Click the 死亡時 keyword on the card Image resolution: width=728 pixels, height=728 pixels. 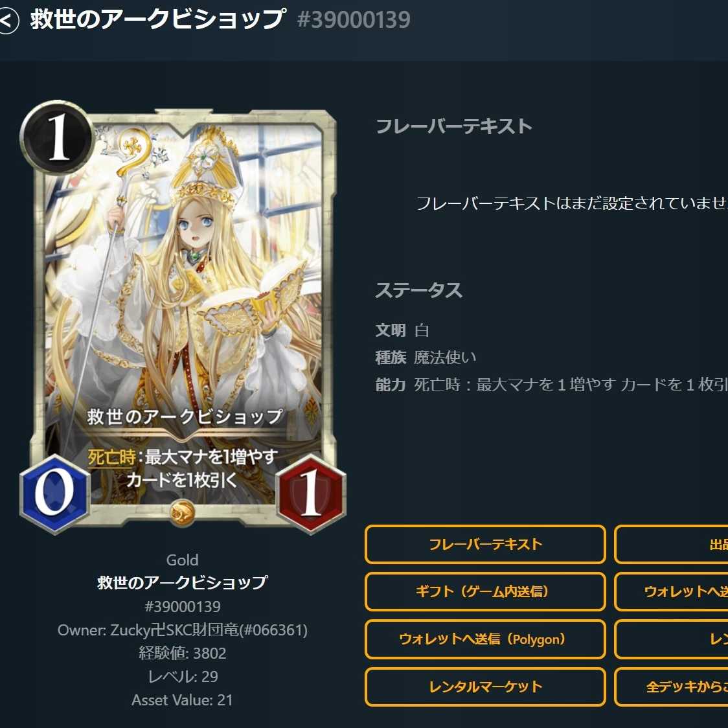tap(111, 457)
